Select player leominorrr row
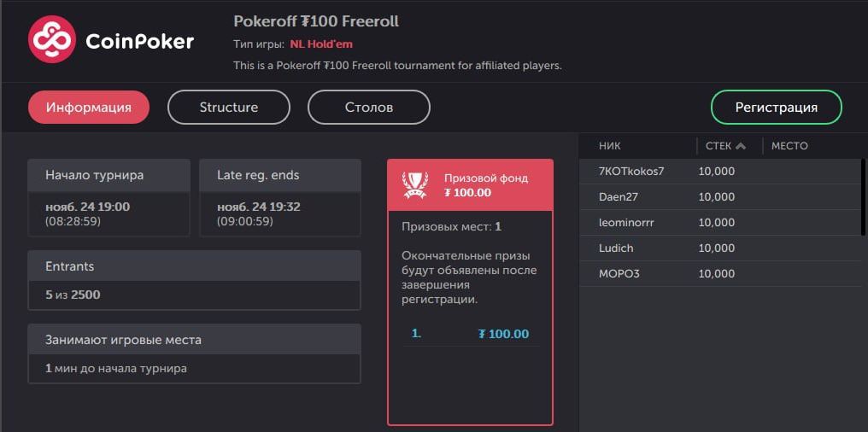This screenshot has width=868, height=432. point(627,223)
